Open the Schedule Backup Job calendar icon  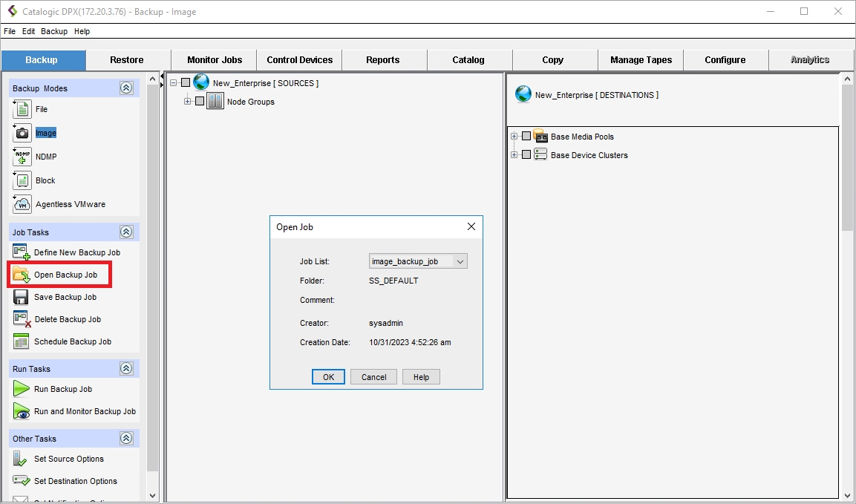(21, 341)
